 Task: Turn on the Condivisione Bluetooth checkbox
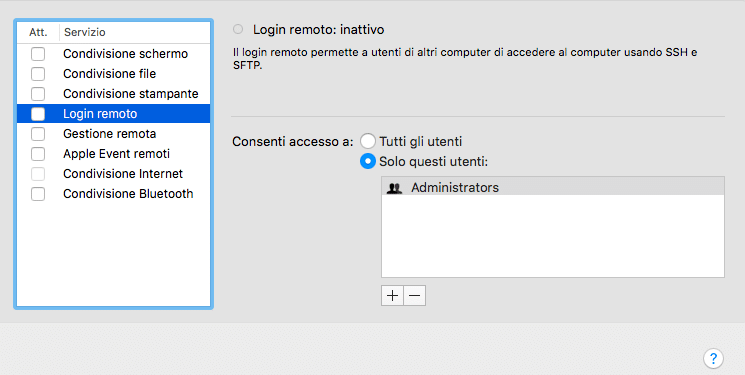click(x=38, y=194)
